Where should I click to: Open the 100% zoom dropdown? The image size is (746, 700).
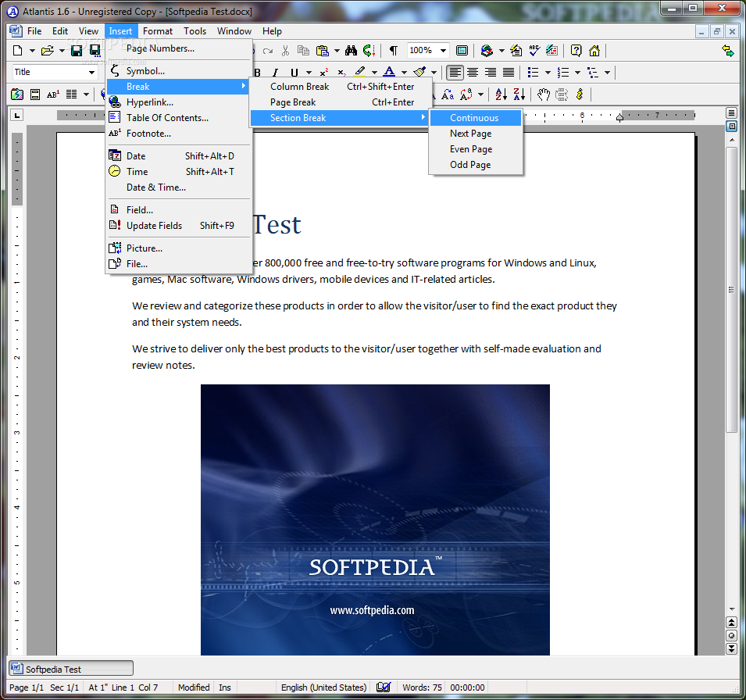443,51
